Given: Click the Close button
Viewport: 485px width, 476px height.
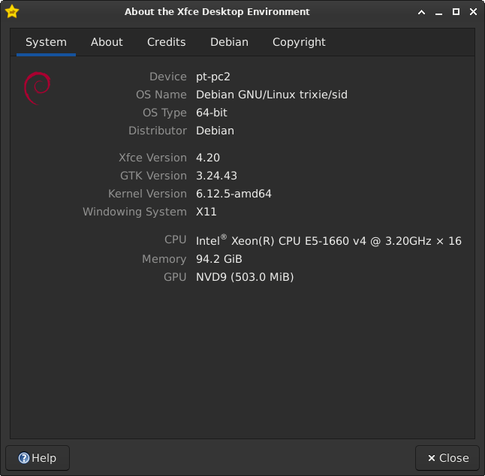Looking at the screenshot, I should point(448,458).
